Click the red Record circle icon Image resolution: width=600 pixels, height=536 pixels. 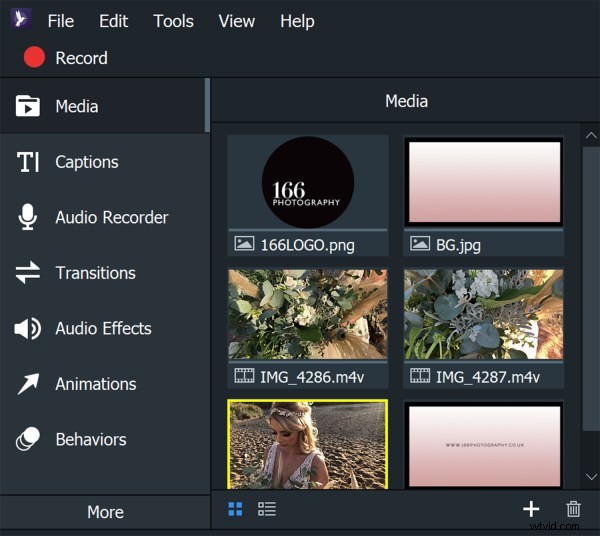coord(34,57)
